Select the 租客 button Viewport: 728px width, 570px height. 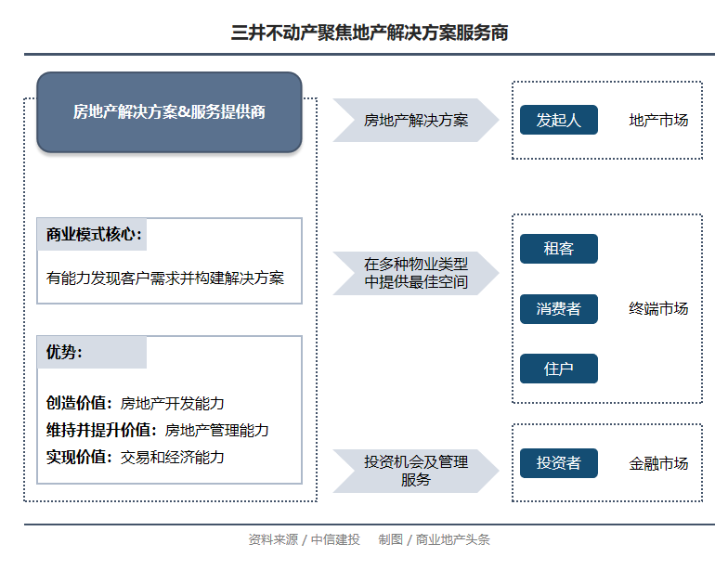pos(559,249)
